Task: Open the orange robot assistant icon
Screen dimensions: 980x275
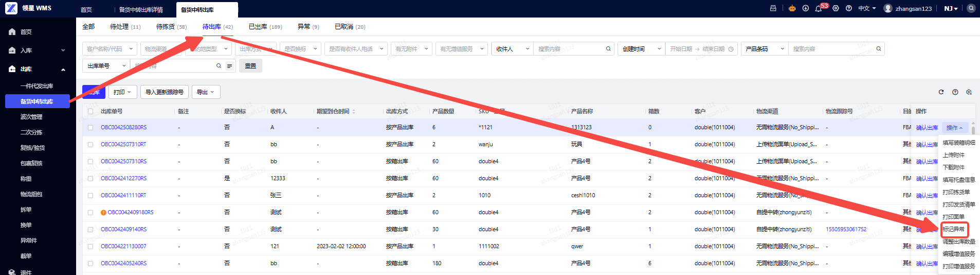Action: pyautogui.click(x=792, y=8)
